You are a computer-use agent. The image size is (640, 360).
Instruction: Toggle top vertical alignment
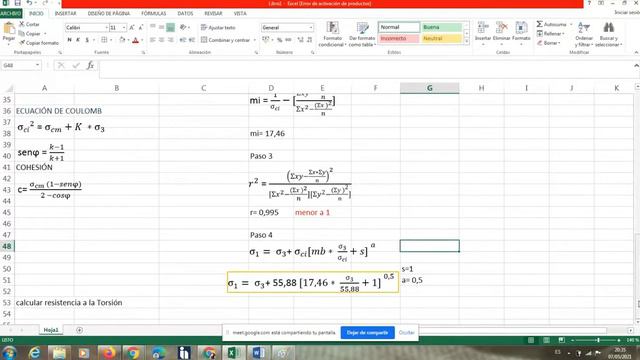(153, 27)
